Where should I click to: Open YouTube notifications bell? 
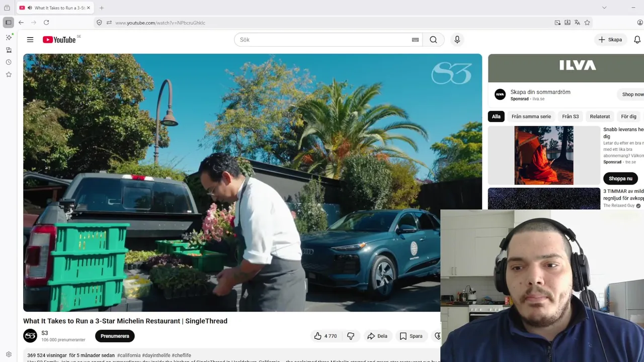click(x=637, y=40)
